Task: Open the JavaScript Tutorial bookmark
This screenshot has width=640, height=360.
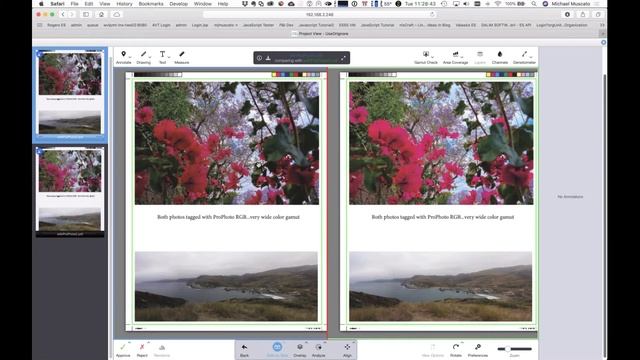Action: [377, 25]
